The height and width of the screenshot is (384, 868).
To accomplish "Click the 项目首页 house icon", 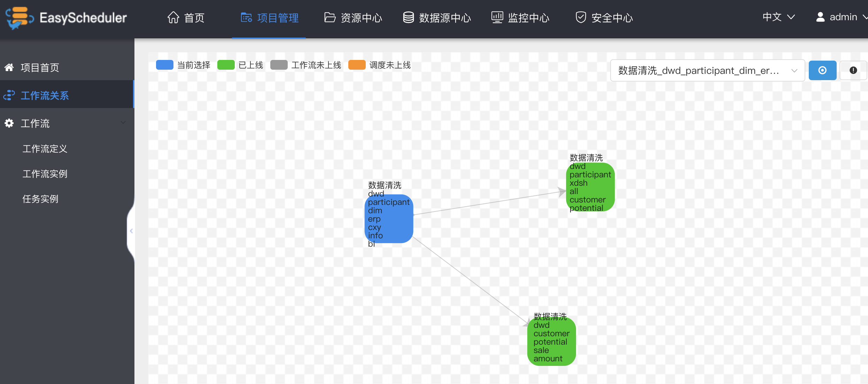I will [x=9, y=67].
